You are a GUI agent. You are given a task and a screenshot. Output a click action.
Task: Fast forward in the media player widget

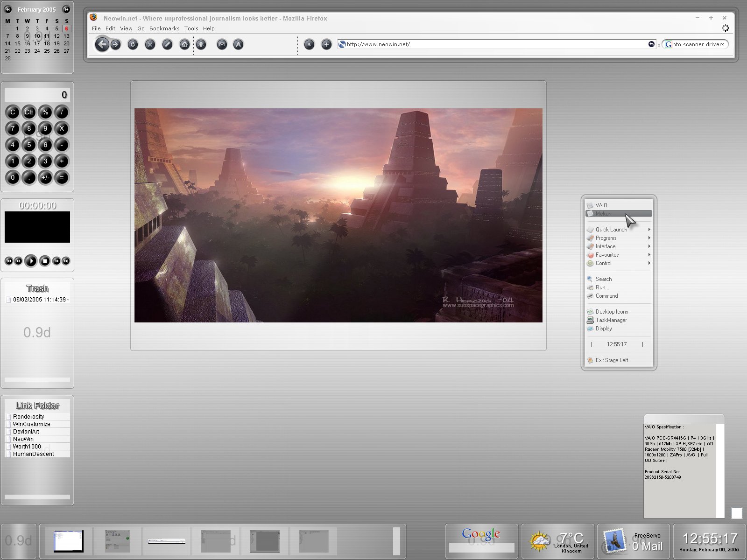tap(56, 261)
